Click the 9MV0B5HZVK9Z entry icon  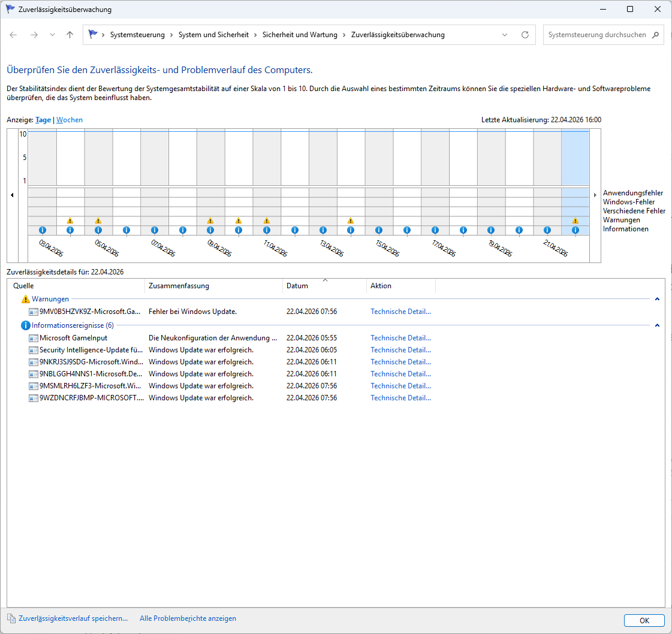34,312
